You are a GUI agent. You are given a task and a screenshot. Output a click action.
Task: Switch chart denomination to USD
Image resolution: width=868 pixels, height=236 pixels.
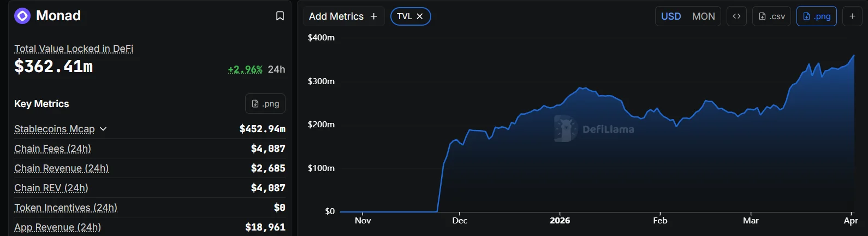click(x=671, y=16)
